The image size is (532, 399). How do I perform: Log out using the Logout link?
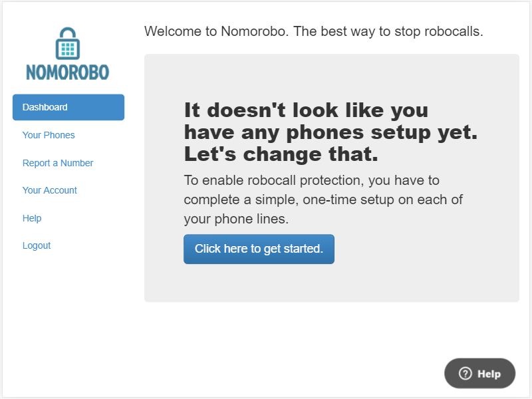click(x=37, y=245)
